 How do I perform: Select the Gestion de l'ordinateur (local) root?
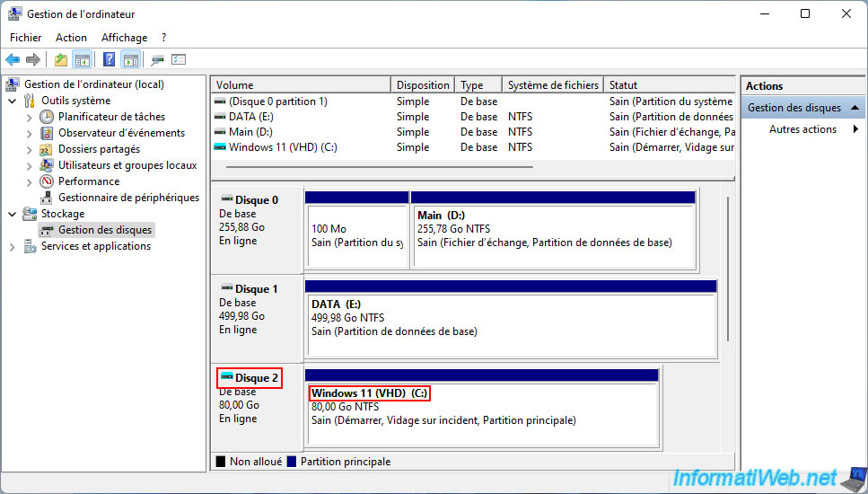point(94,84)
